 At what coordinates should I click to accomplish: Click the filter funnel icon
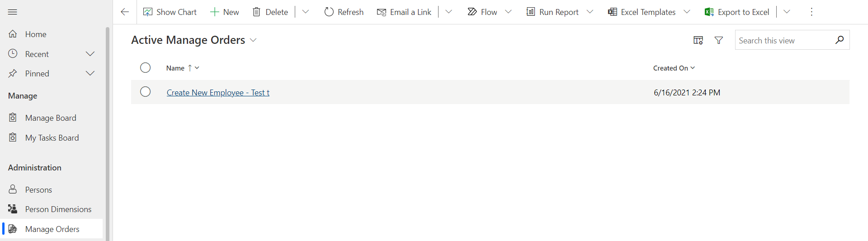(x=718, y=41)
